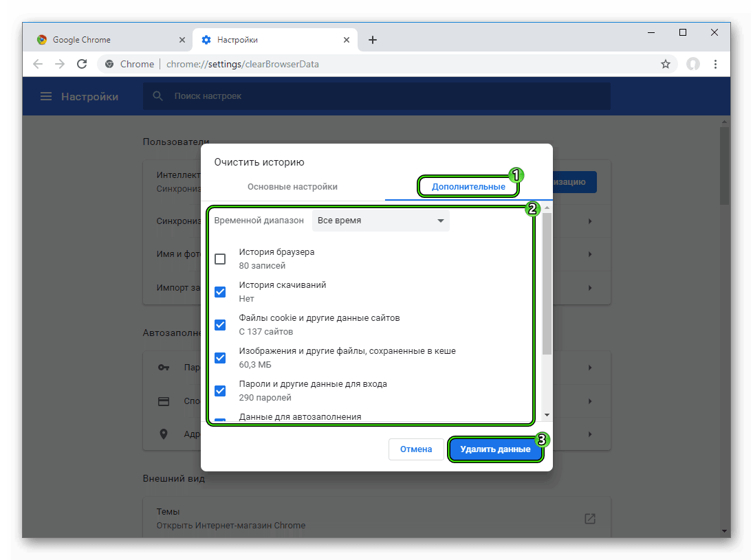Click the С 137 сайтов text
Viewport: 753px width, 560px height.
266,332
